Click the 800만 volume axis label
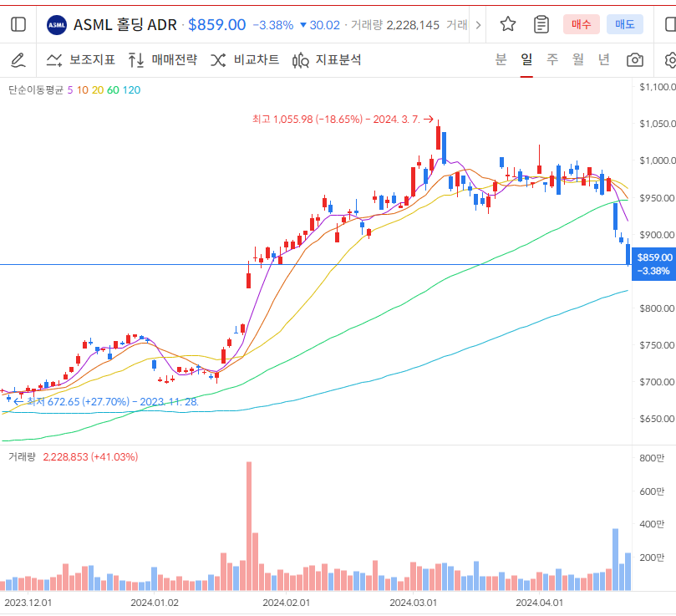The image size is (676, 616). 652,458
